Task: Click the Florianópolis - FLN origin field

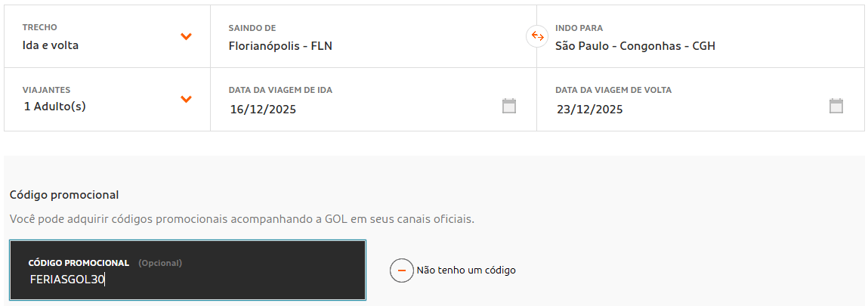Action: pos(280,45)
